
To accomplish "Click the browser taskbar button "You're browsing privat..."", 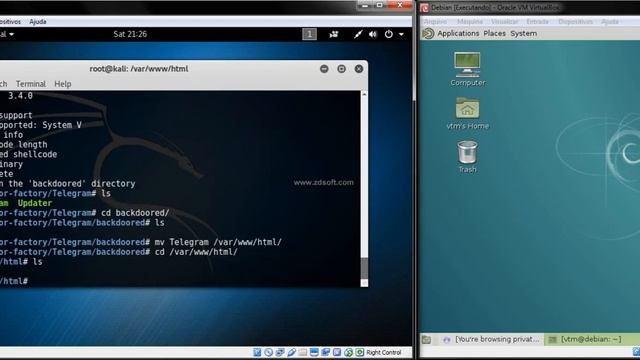I will click(x=491, y=339).
